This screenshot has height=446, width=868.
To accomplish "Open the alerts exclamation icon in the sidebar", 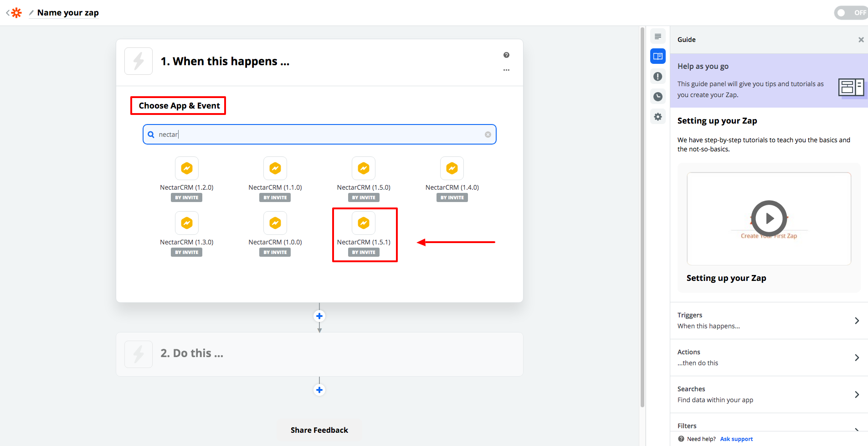I will point(658,77).
